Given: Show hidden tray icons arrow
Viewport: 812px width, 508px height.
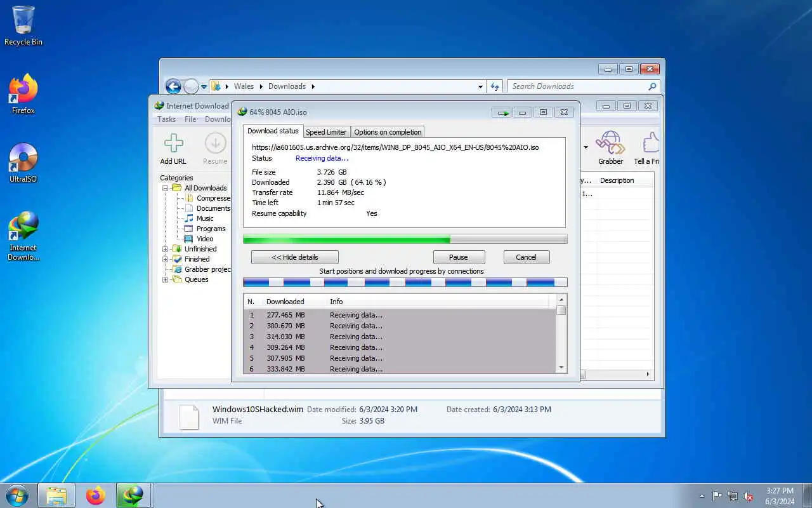Looking at the screenshot, I should [x=702, y=496].
